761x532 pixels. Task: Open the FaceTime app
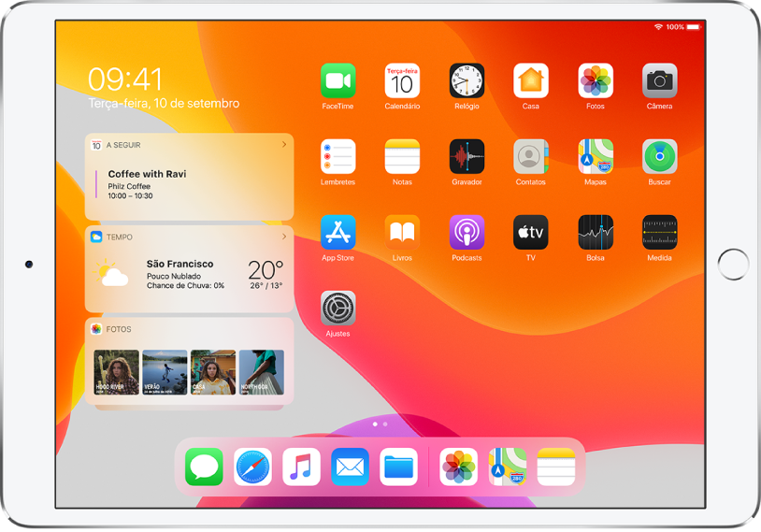coord(337,80)
